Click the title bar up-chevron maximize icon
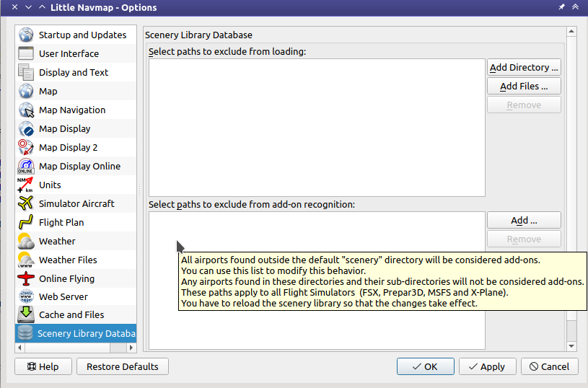The height and width of the screenshot is (388, 588). click(x=42, y=7)
